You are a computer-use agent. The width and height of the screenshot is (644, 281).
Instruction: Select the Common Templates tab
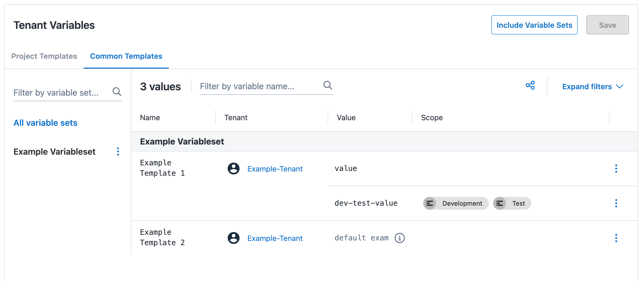(126, 56)
